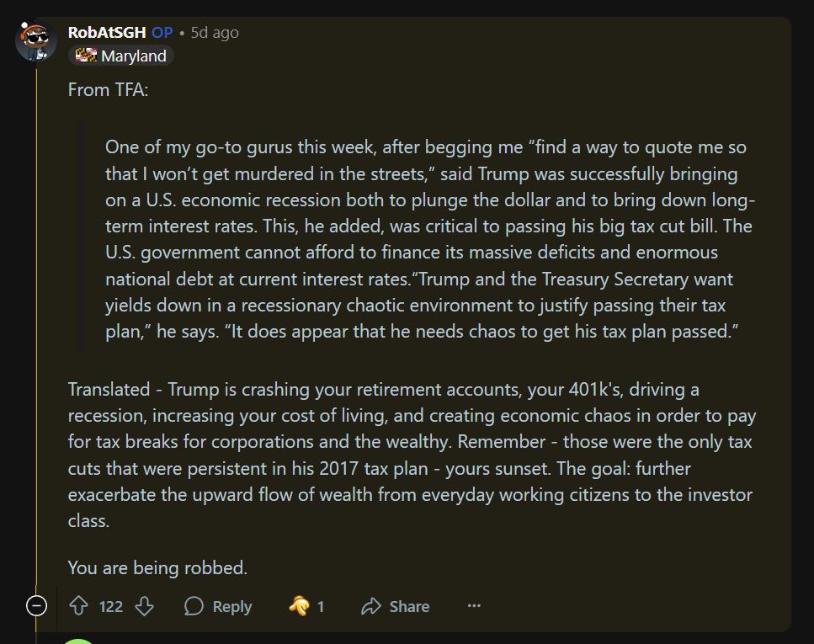The image size is (814, 644).
Task: Click the '5d ago' timestamp permalink
Action: click(x=215, y=32)
